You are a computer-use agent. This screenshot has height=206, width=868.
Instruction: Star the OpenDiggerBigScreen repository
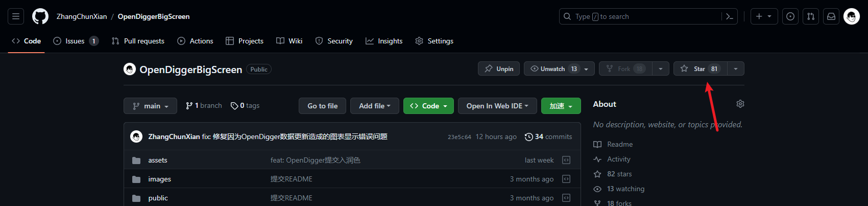699,68
